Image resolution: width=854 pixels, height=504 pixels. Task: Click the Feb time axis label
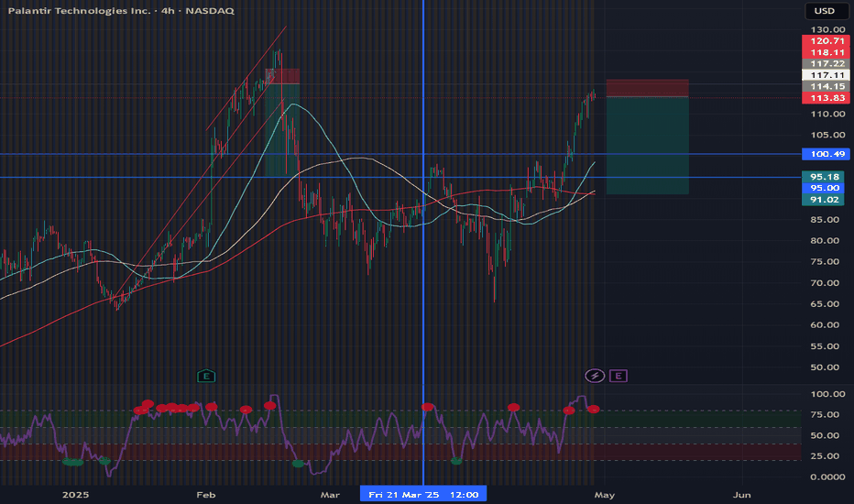pos(206,495)
